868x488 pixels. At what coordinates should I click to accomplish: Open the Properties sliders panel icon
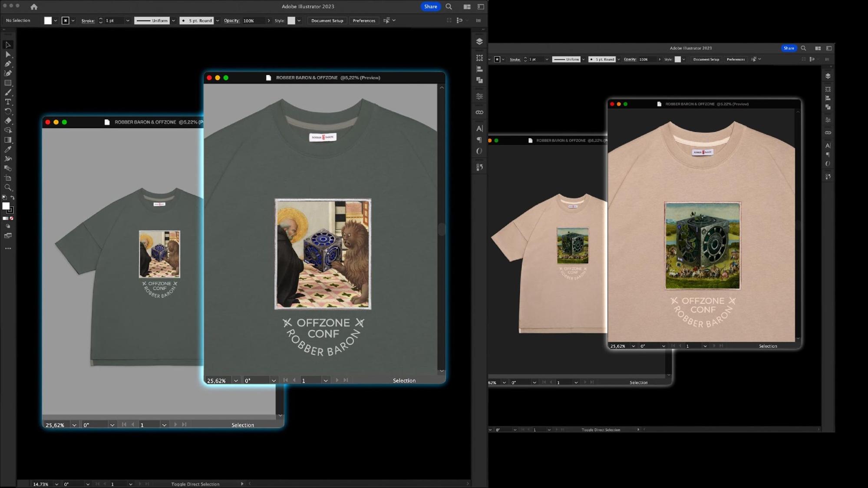point(479,96)
